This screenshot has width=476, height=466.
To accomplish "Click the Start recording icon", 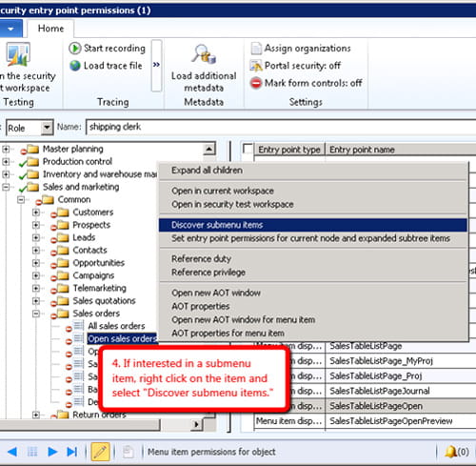I will point(75,49).
